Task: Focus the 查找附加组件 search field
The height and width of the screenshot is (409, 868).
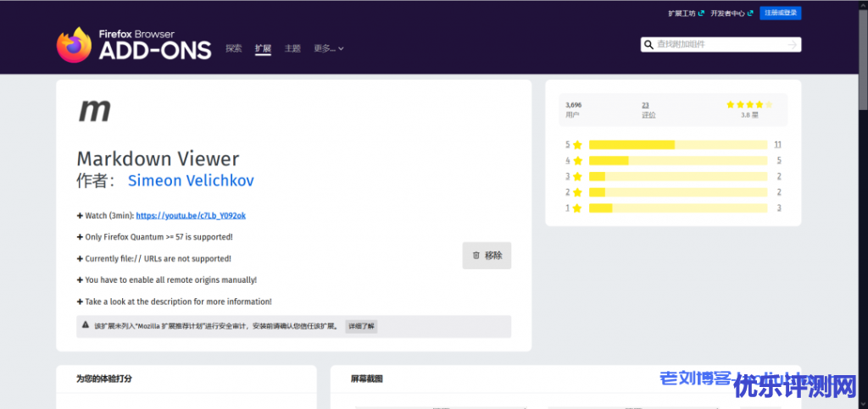Action: point(719,45)
